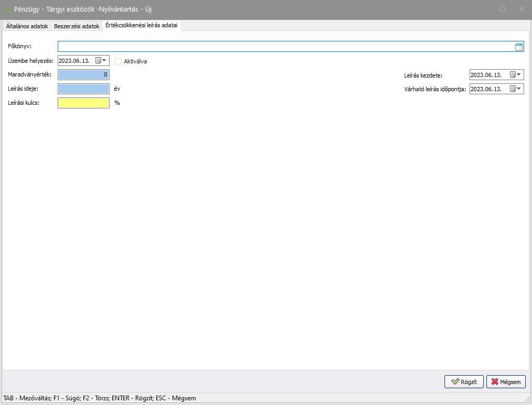Image resolution: width=532 pixels, height=405 pixels.
Task: Click the application icon in the title bar
Action: coord(7,9)
